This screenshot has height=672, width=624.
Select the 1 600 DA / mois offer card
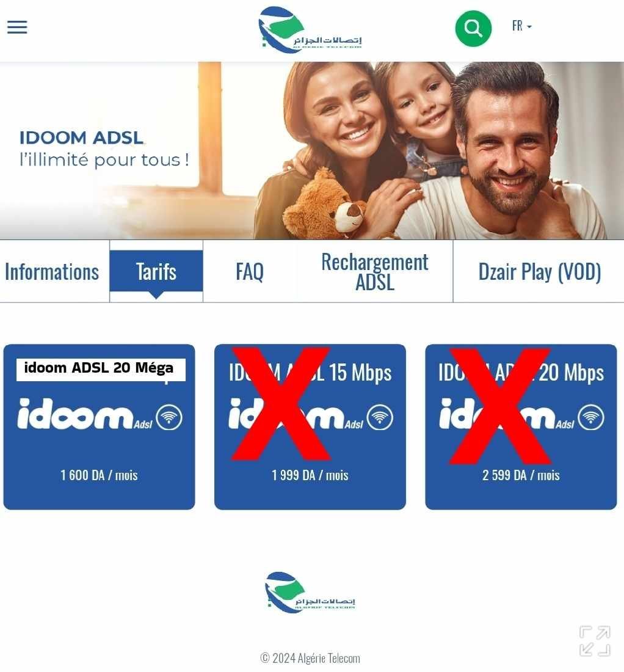click(x=100, y=427)
